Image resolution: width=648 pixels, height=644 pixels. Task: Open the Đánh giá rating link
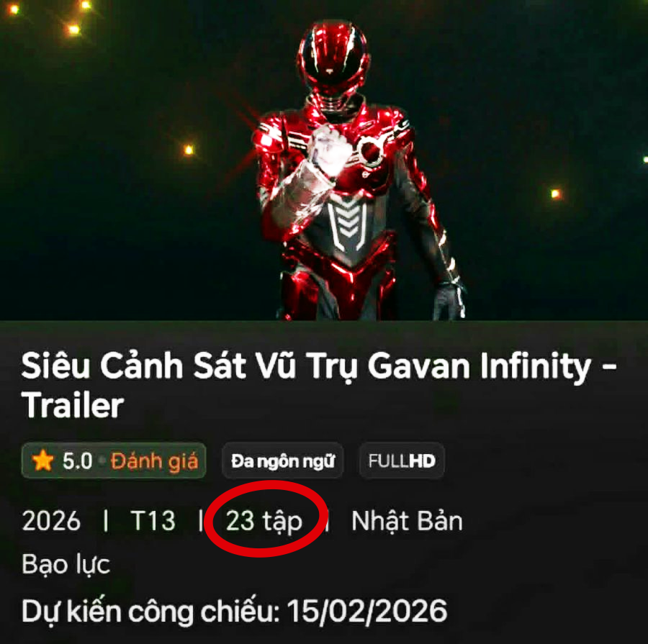pos(154,462)
